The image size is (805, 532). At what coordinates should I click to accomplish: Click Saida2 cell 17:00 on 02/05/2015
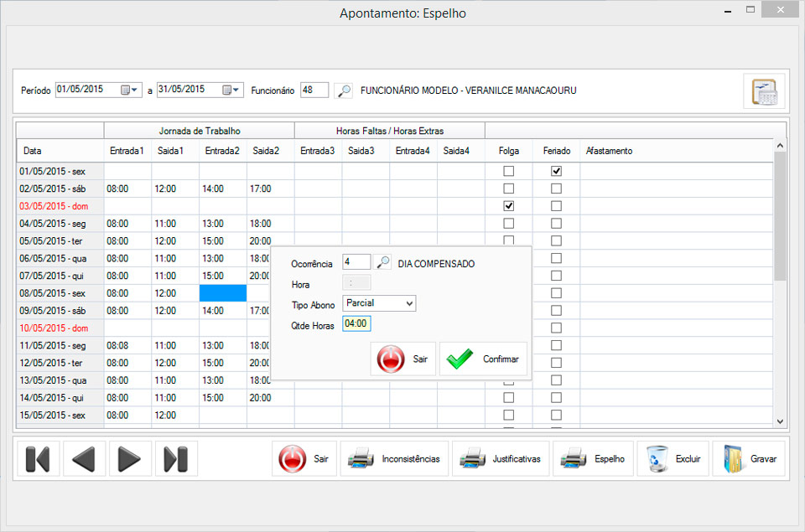coord(271,189)
